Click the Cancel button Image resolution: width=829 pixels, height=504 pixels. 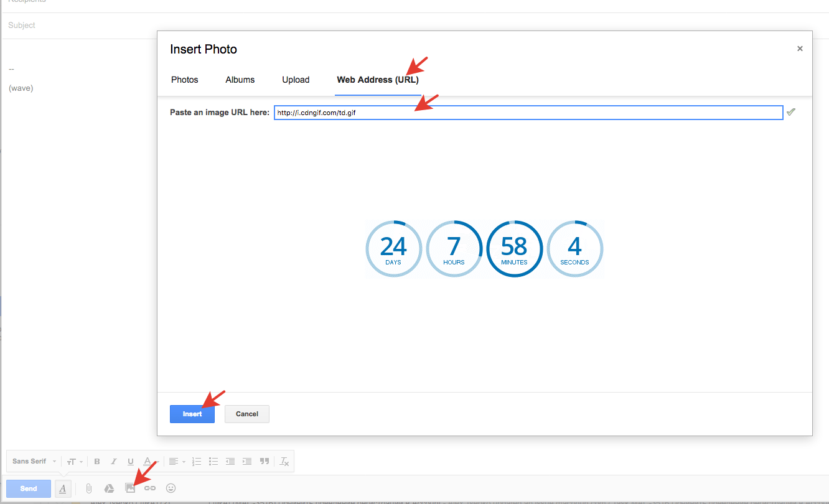click(x=246, y=414)
